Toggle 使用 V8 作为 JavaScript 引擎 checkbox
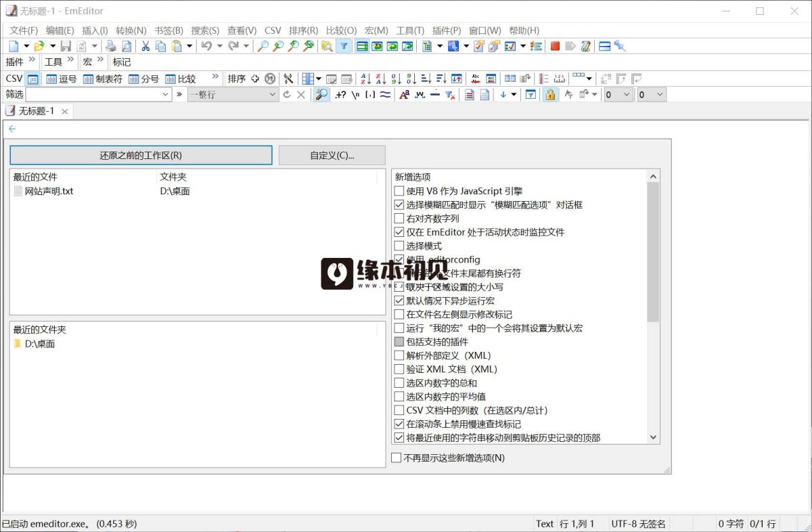 pos(399,191)
